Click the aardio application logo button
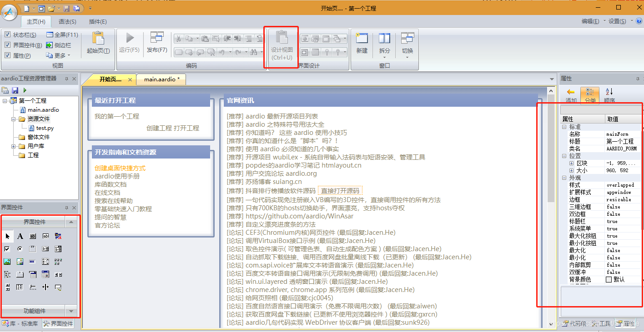This screenshot has width=644, height=332. click(x=10, y=12)
